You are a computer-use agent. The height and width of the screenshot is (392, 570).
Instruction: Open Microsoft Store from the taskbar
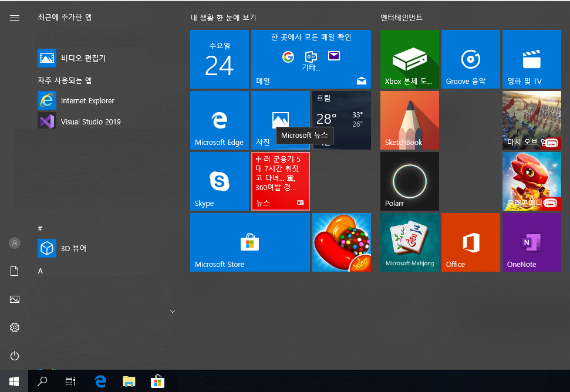pos(157,381)
